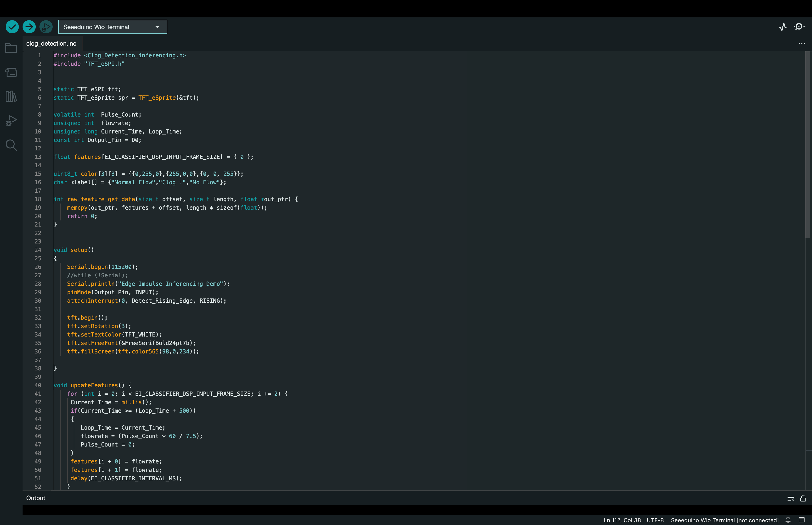812x525 pixels.
Task: Select the Output panel tab
Action: pos(36,498)
